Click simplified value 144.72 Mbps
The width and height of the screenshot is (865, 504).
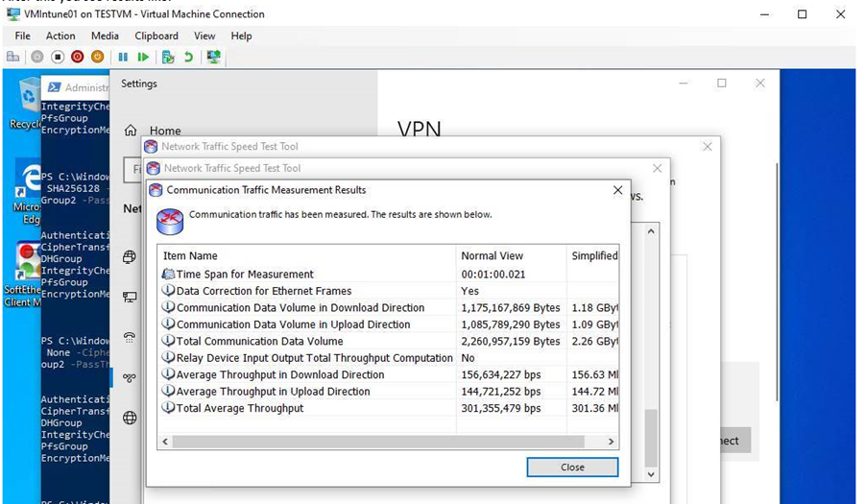coord(594,392)
